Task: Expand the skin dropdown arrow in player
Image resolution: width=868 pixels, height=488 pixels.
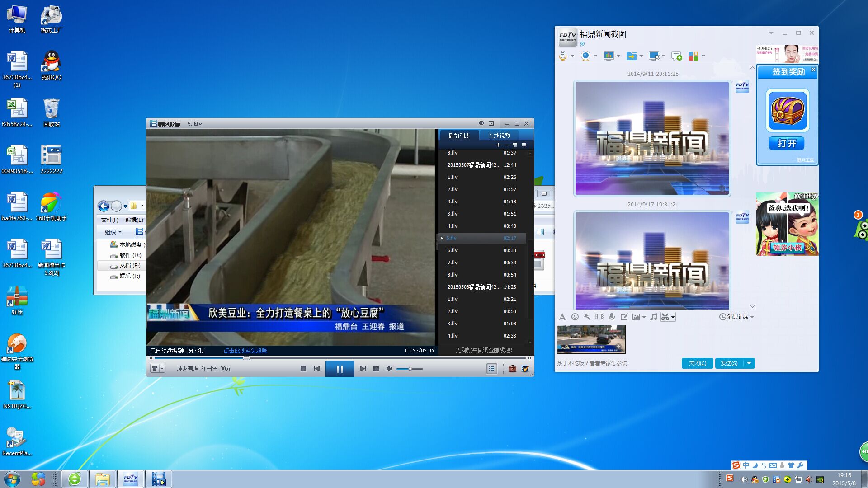Action: (x=162, y=368)
